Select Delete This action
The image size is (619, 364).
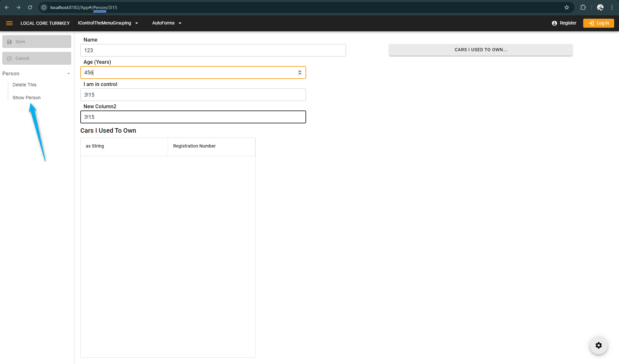point(25,85)
